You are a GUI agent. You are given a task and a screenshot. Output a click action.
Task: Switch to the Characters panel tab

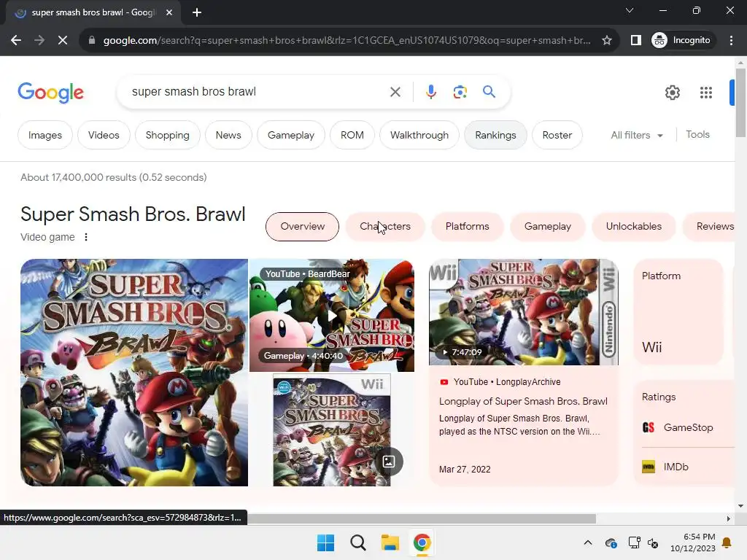coord(385,227)
